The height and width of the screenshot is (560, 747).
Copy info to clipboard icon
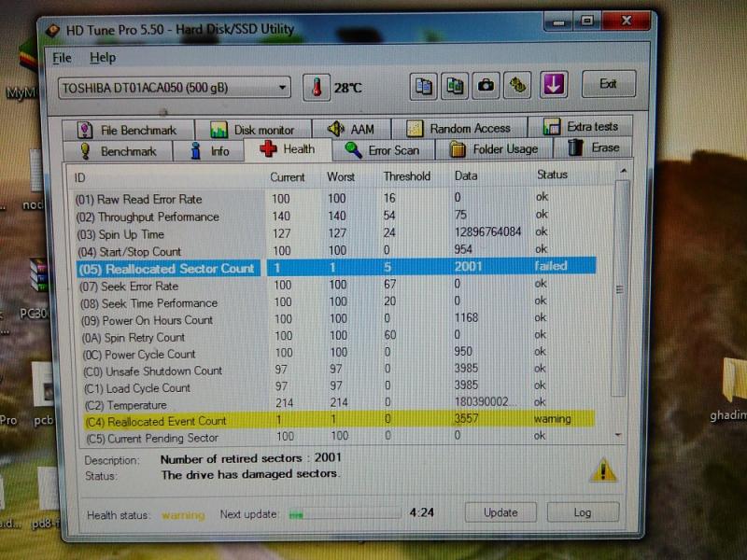(423, 86)
